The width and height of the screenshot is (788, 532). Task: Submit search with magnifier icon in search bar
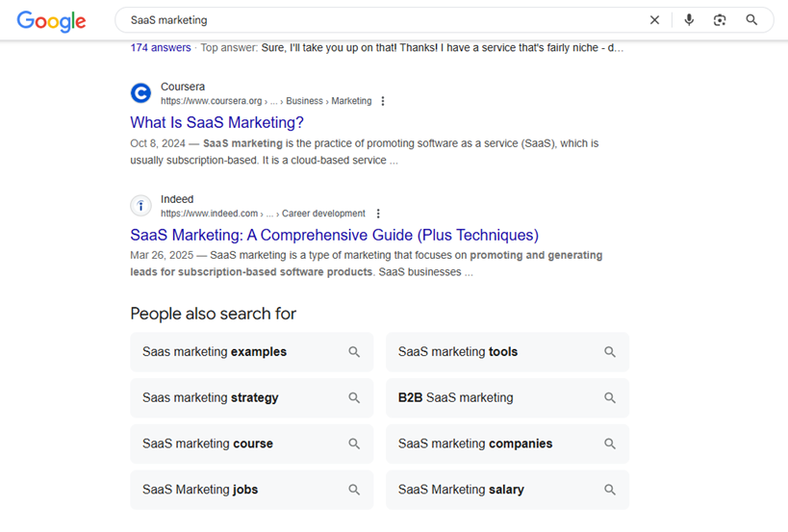(751, 20)
